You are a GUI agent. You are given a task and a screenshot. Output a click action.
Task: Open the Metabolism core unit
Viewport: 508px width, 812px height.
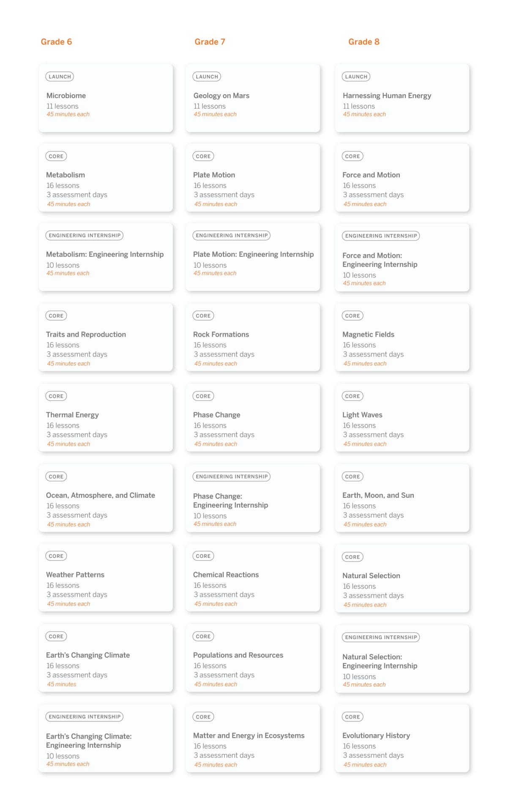coord(106,178)
